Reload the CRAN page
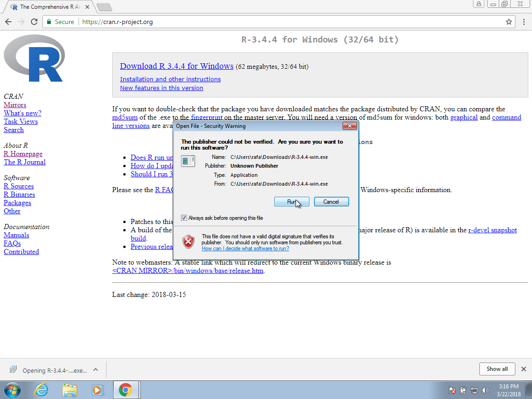The height and width of the screenshot is (399, 532). (34, 22)
